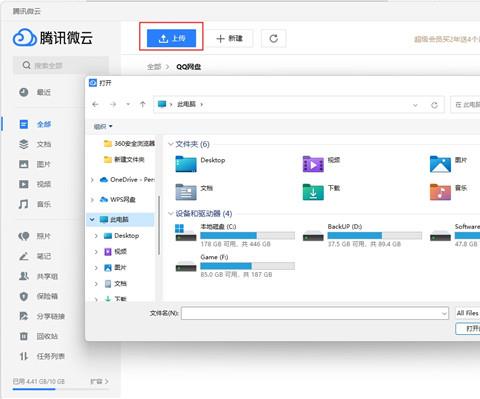Select 360安全浏览器 folder in tree
Screen dimensions: 480x399
129,144
